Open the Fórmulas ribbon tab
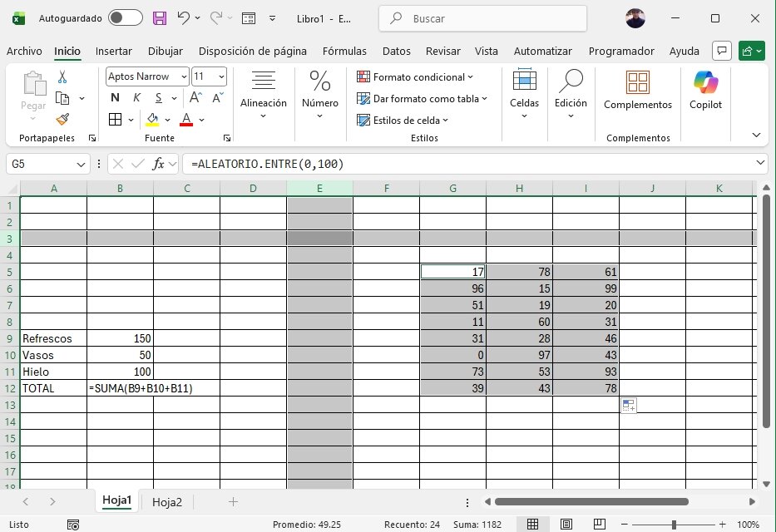776x532 pixels. (x=344, y=51)
